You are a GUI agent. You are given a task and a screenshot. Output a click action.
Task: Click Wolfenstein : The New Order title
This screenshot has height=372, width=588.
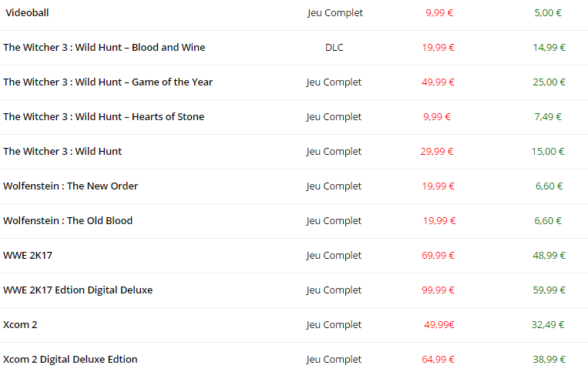pos(71,186)
